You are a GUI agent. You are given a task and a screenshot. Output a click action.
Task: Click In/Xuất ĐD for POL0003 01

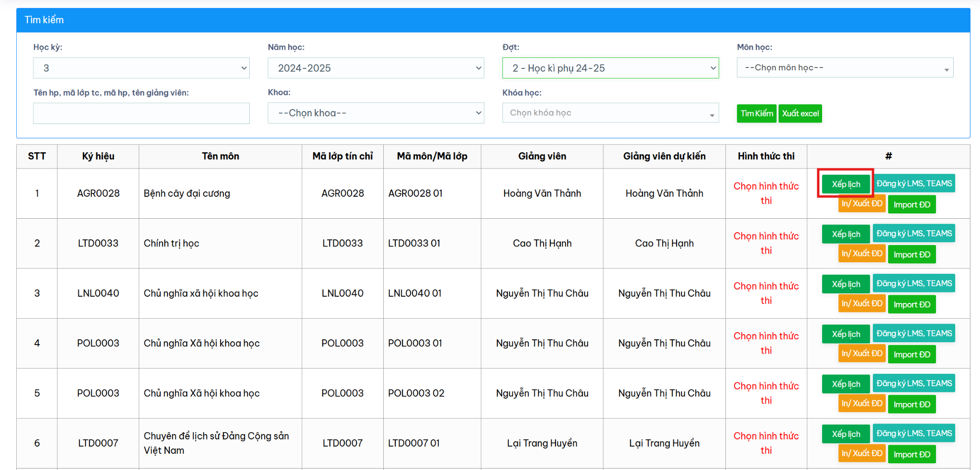point(862,353)
